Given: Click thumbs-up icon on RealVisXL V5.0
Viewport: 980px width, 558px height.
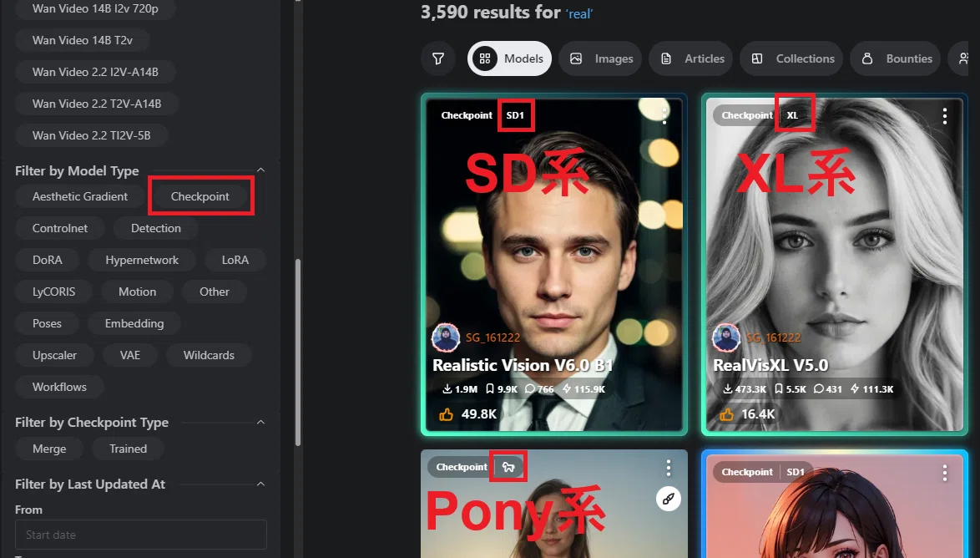Looking at the screenshot, I should click(726, 414).
